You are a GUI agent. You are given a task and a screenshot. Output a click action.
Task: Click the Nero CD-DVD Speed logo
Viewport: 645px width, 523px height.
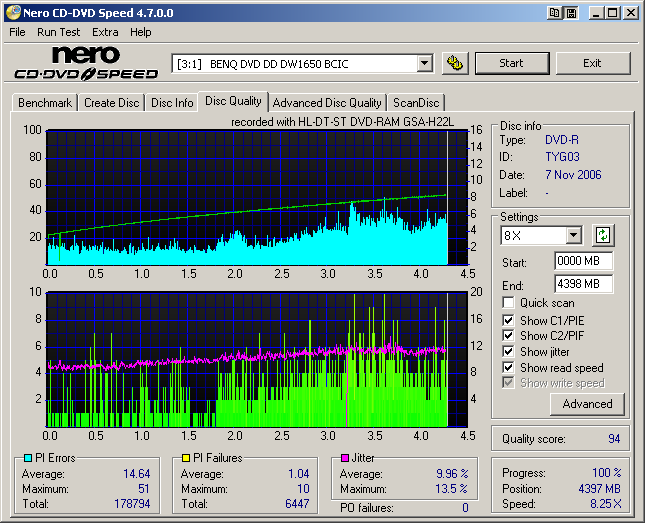pos(86,63)
